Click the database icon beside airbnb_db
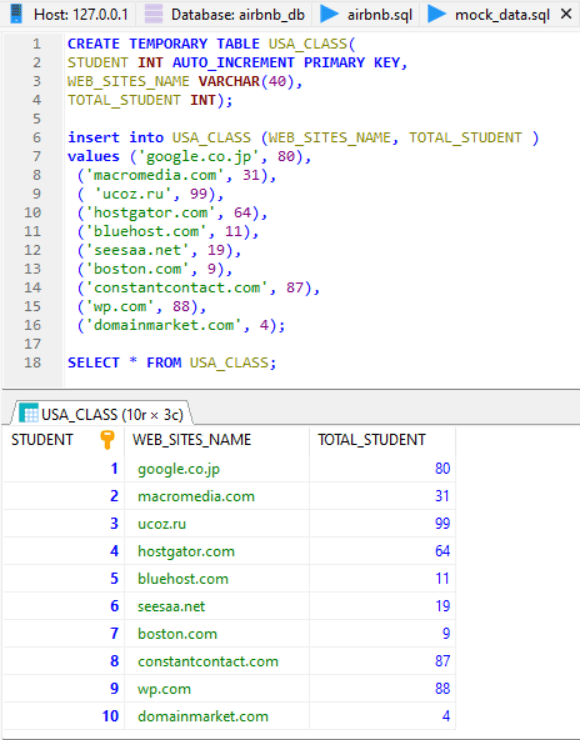This screenshot has width=580, height=740. (154, 14)
